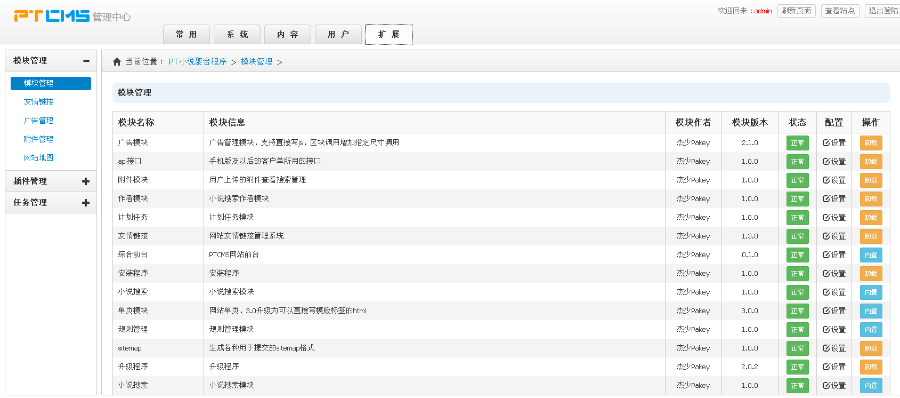Open 网站地图 in the sidebar menu
Screen dimensions: 900x398
38,157
